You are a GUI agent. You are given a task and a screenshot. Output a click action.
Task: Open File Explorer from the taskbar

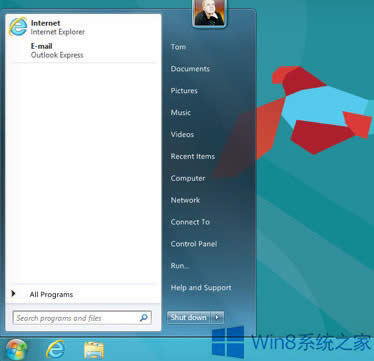click(94, 350)
